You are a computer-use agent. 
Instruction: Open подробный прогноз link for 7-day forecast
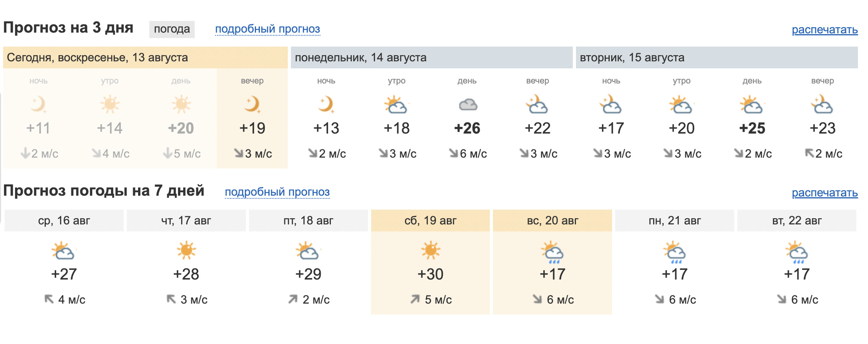coord(277,192)
